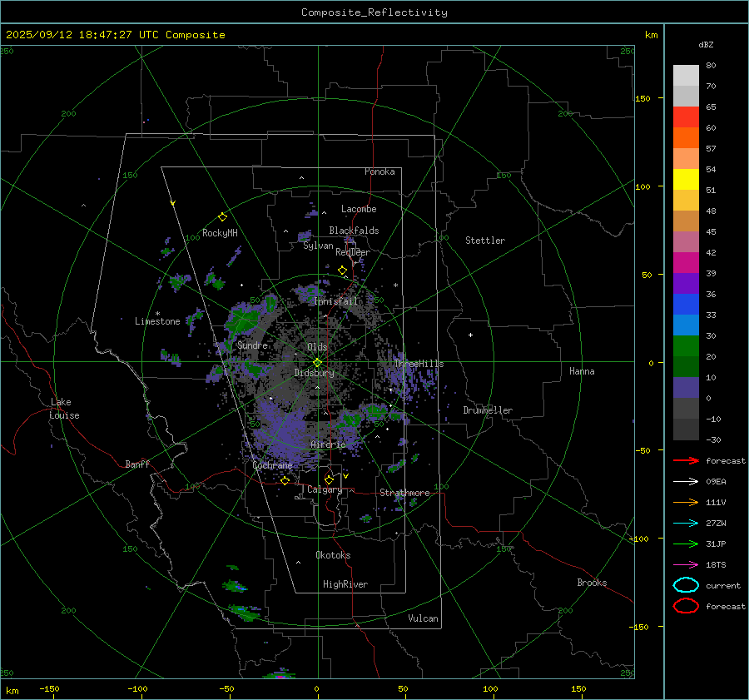Click yellow diamond marker beside RockyMH
The height and width of the screenshot is (700, 749).
tap(222, 217)
